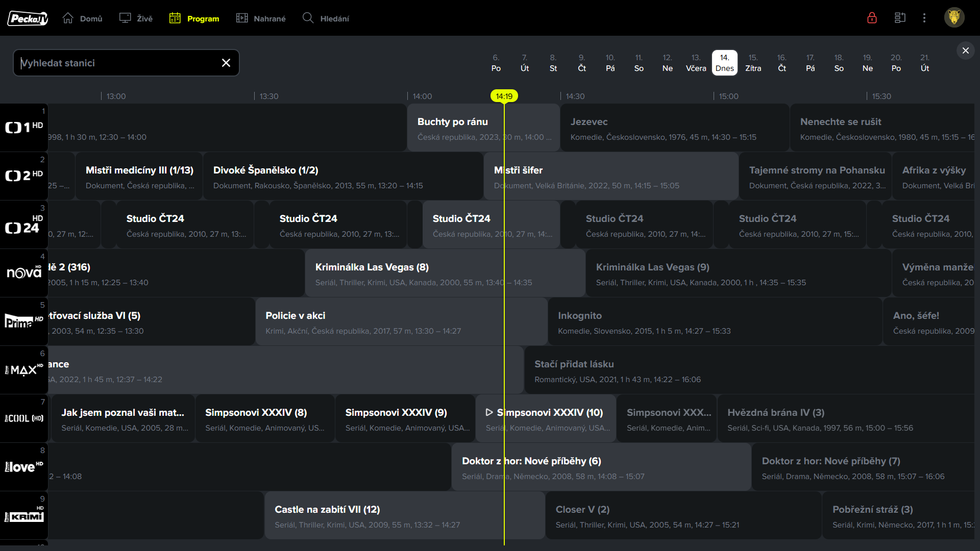The height and width of the screenshot is (551, 980).
Task: Select day 11. So
Action: pyautogui.click(x=639, y=63)
